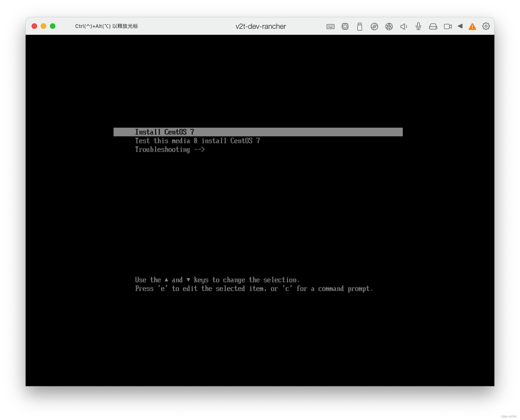Screen dimensions: 520x420
Task: Click the USB device icon
Action: pos(360,26)
